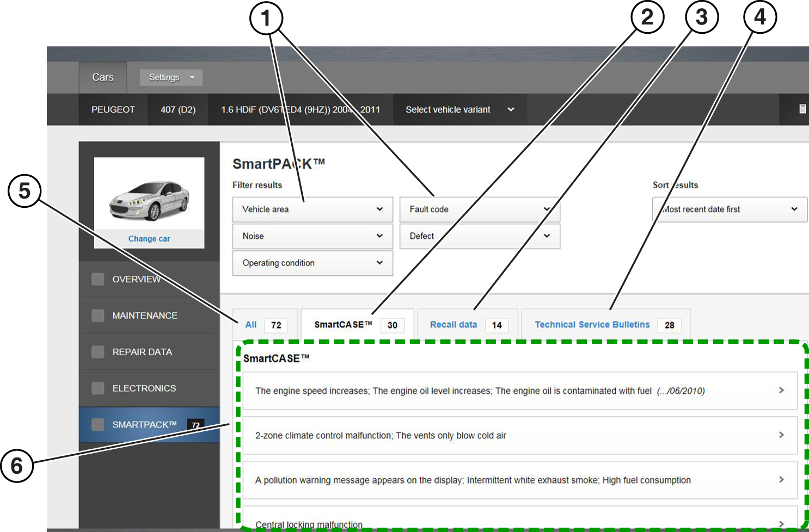Click the Electronics square icon in sidebar
The height and width of the screenshot is (532, 809).
click(x=98, y=388)
